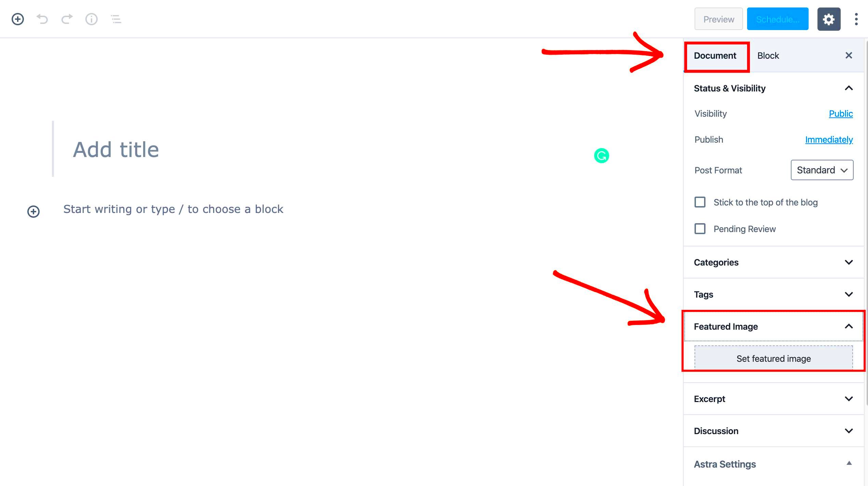This screenshot has height=486, width=868.
Task: Switch to the Block tab
Action: 768,55
